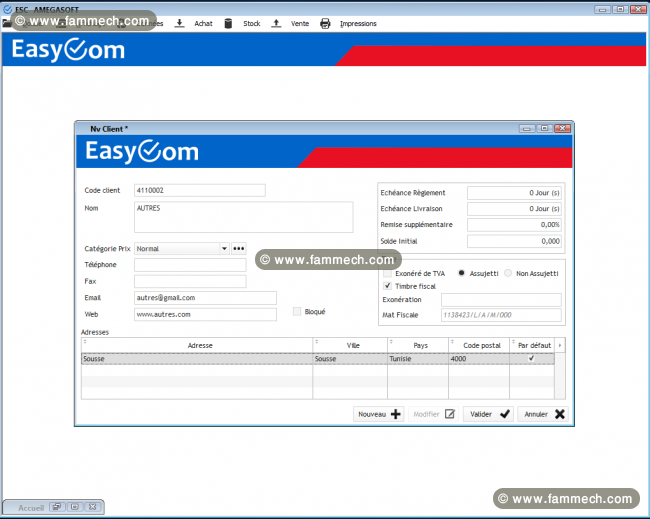
Task: Select the Sousse cell in Ville column
Action: [x=350, y=359]
